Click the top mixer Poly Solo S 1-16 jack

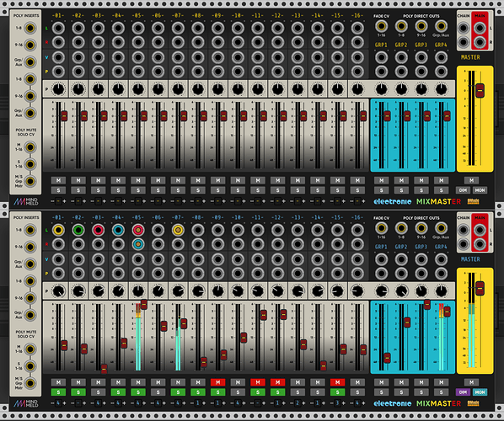pos(29,164)
